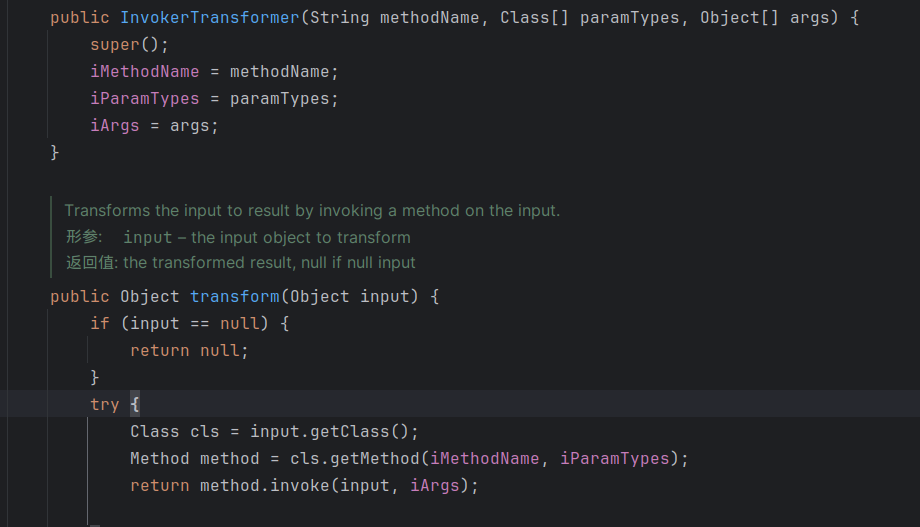Viewport: 920px width, 527px height.
Task: Click iParamTypes on the assignment line
Action: point(144,99)
